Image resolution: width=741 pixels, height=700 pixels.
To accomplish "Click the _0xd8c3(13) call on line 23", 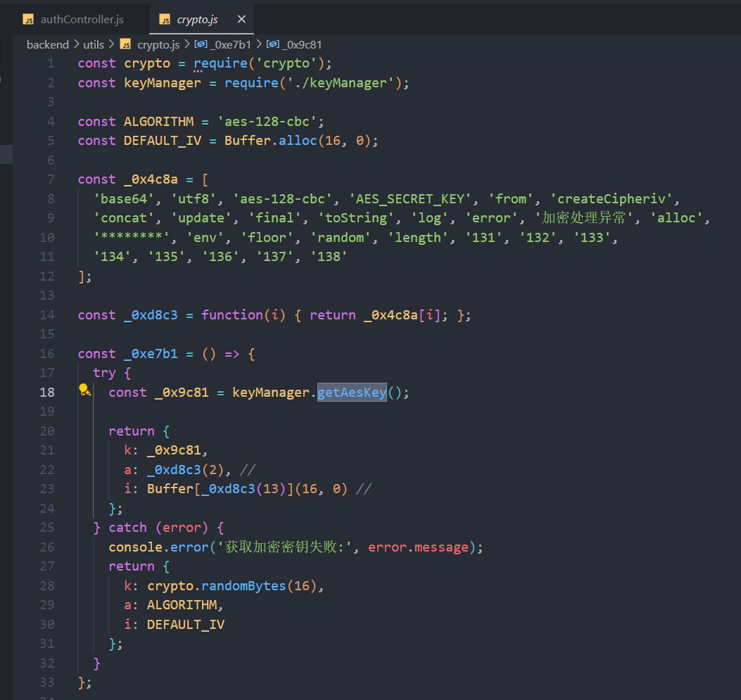I will (x=244, y=489).
